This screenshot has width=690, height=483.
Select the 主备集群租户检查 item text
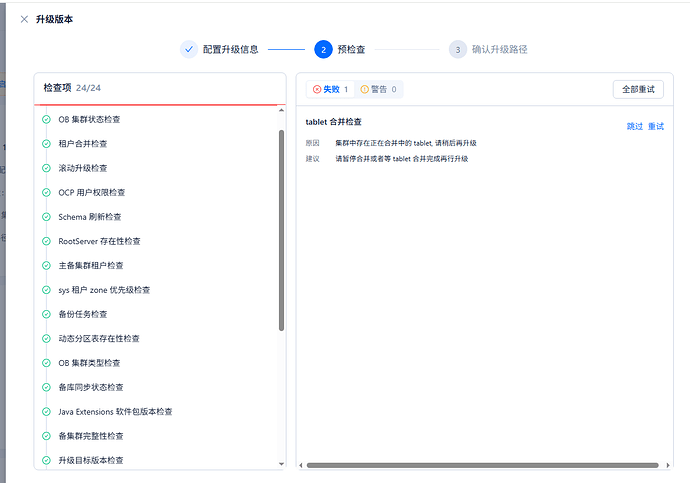click(91, 265)
